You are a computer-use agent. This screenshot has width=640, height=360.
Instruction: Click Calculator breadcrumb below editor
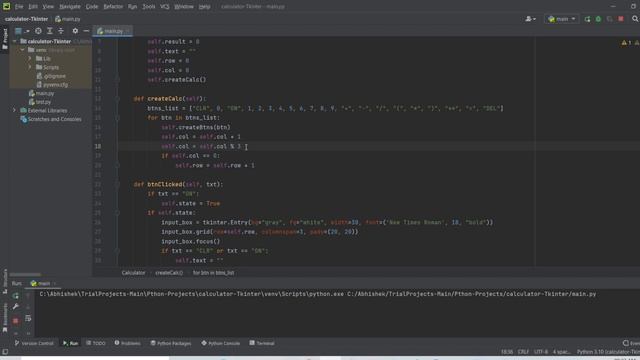pos(133,273)
